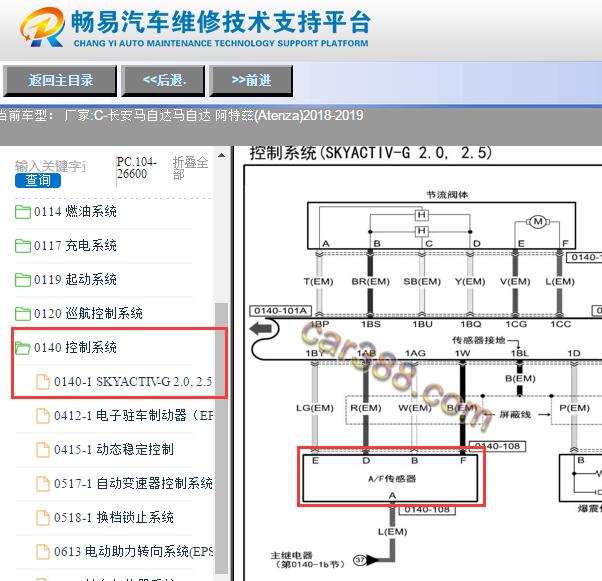Open 0415-1 动态稳定控制 document
Viewport: 602px width, 581px height.
tap(114, 449)
